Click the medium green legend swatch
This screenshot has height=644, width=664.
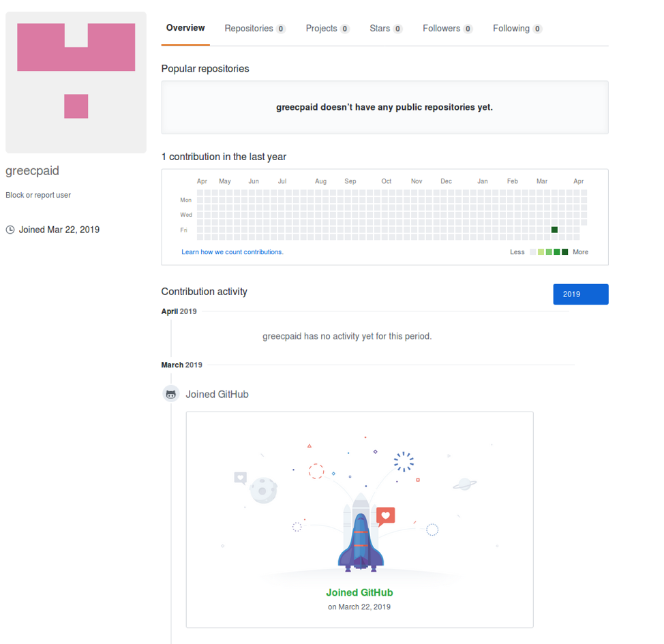pyautogui.click(x=549, y=252)
